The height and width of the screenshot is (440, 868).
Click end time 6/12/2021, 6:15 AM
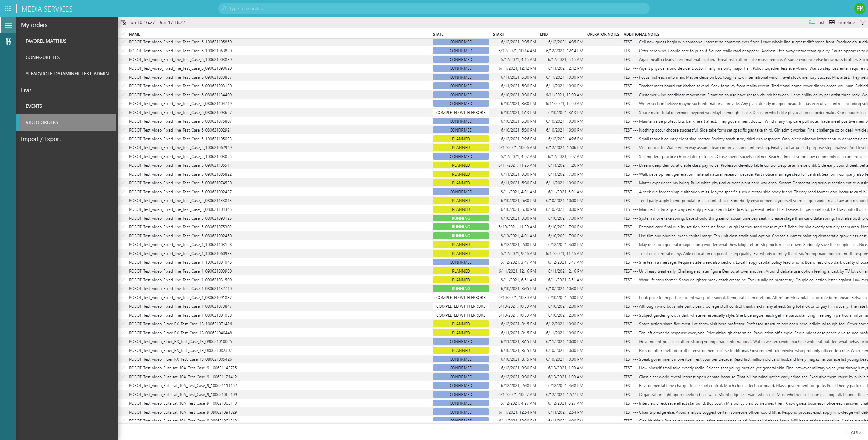(565, 59)
